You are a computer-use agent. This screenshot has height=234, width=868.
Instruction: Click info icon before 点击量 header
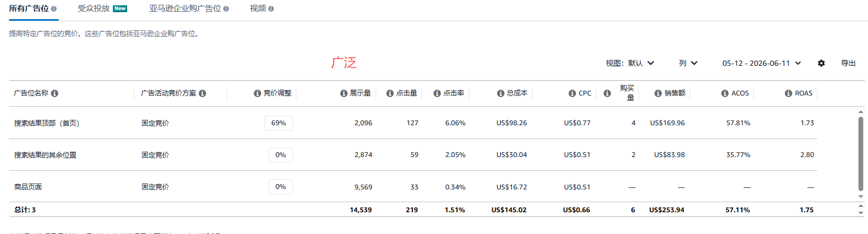(x=390, y=93)
